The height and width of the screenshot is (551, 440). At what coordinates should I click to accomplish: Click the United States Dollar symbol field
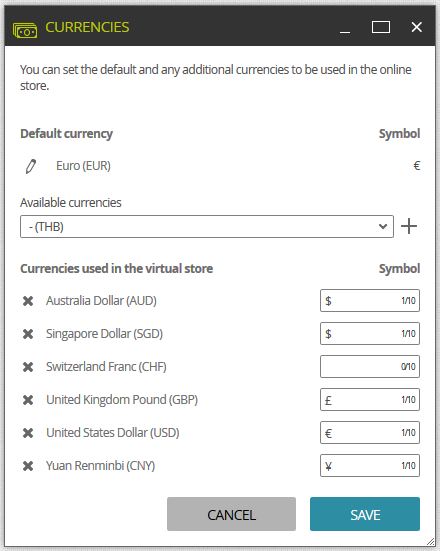tap(370, 433)
